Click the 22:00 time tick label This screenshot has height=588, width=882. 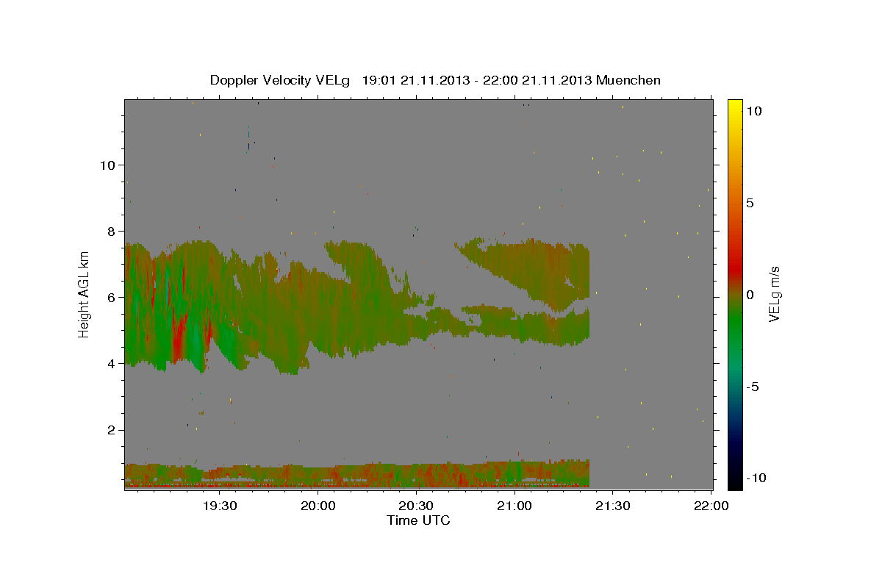pyautogui.click(x=711, y=506)
